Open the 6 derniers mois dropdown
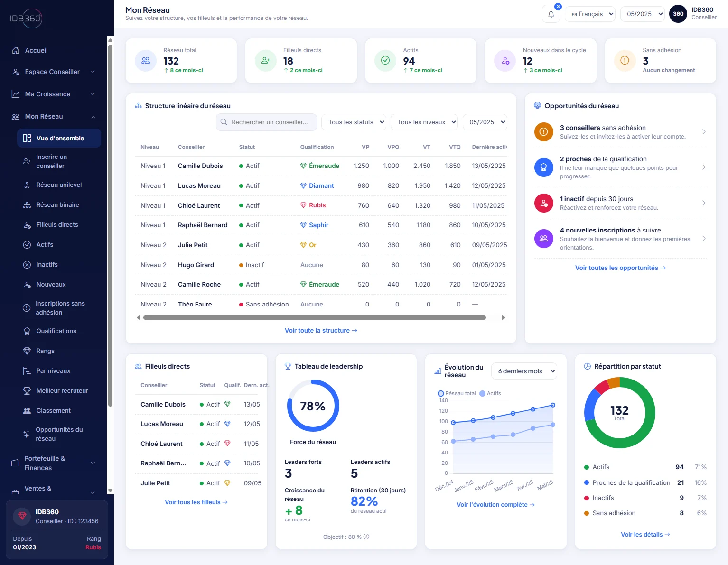Viewport: 728px width, 565px height. (x=524, y=371)
